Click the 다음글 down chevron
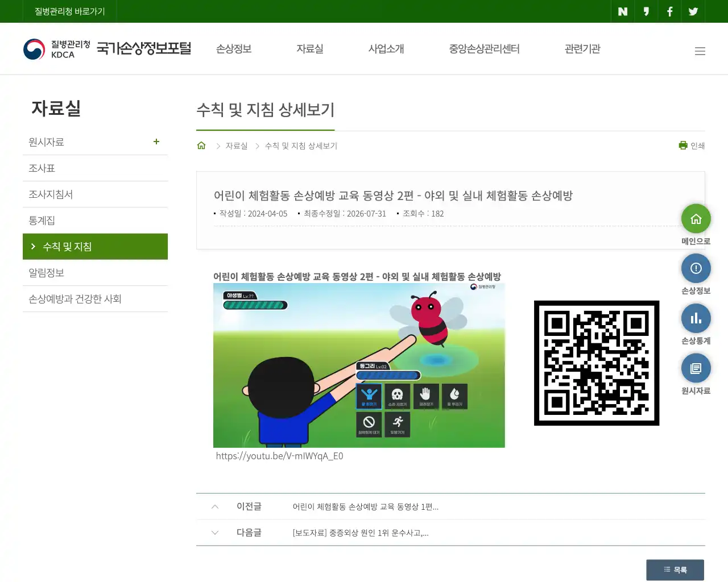Viewport: 728px width, 582px height. [215, 533]
